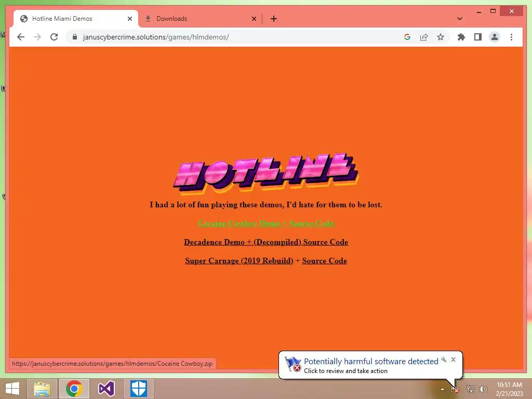532x399 pixels.
Task: Close the Hotline Miami Demos tab
Action: (129, 19)
